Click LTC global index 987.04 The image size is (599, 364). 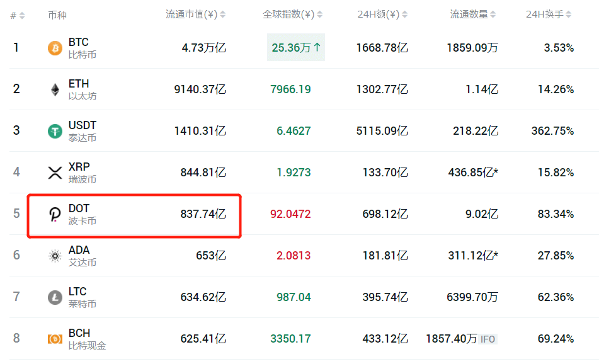coord(294,297)
